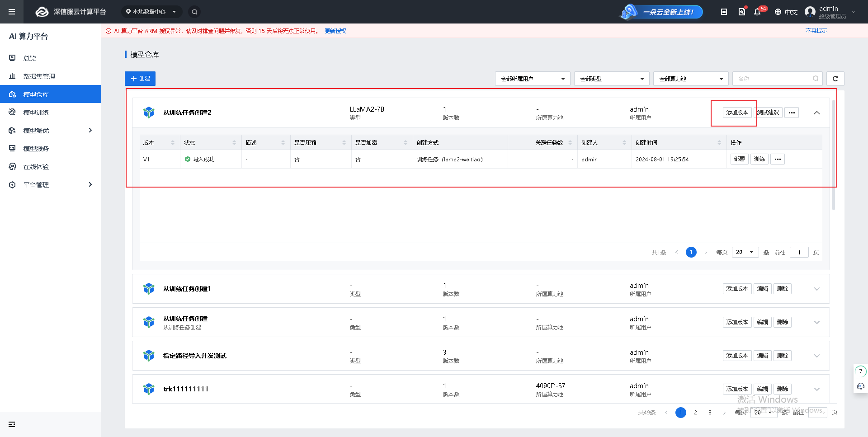Go to page 3 in the bottom pagination
The width and height of the screenshot is (868, 437).
pos(710,413)
